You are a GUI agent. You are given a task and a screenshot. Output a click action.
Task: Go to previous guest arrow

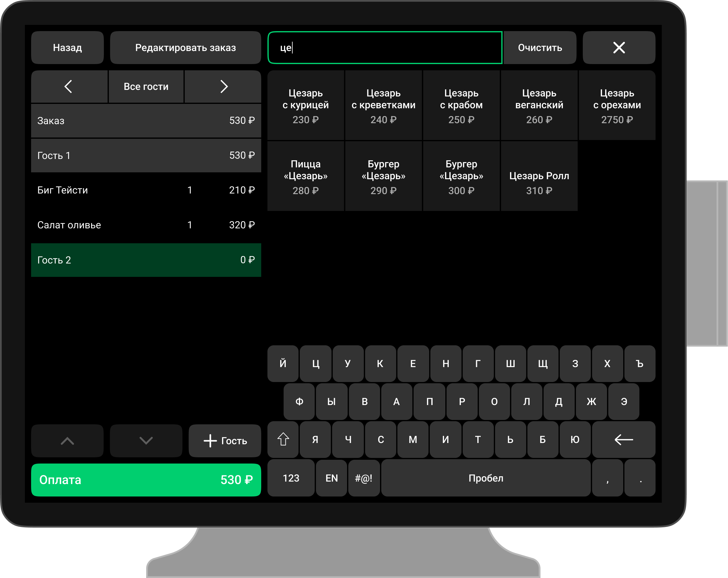tap(69, 86)
